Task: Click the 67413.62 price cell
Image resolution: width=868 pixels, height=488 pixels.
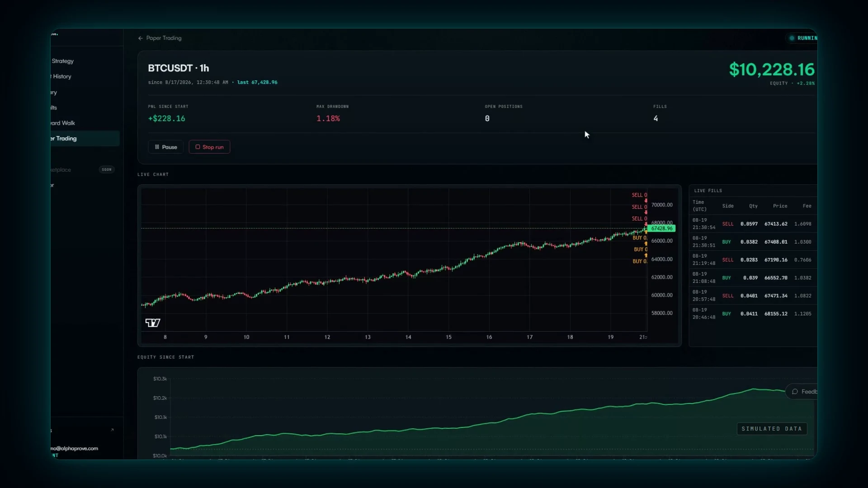Action: (776, 224)
